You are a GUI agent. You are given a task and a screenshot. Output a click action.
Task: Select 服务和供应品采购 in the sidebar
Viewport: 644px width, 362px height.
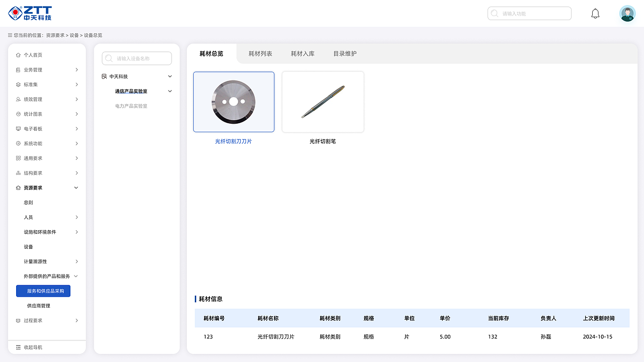coord(43,291)
